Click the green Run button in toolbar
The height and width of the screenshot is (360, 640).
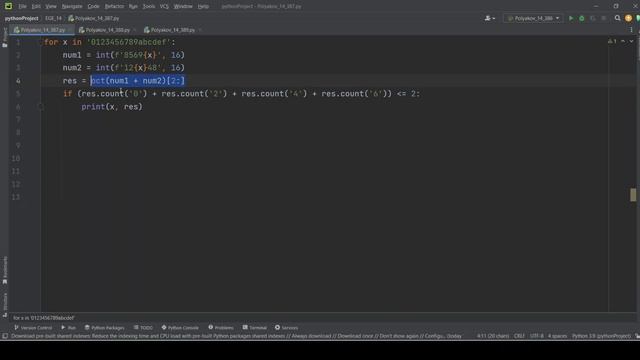571,18
